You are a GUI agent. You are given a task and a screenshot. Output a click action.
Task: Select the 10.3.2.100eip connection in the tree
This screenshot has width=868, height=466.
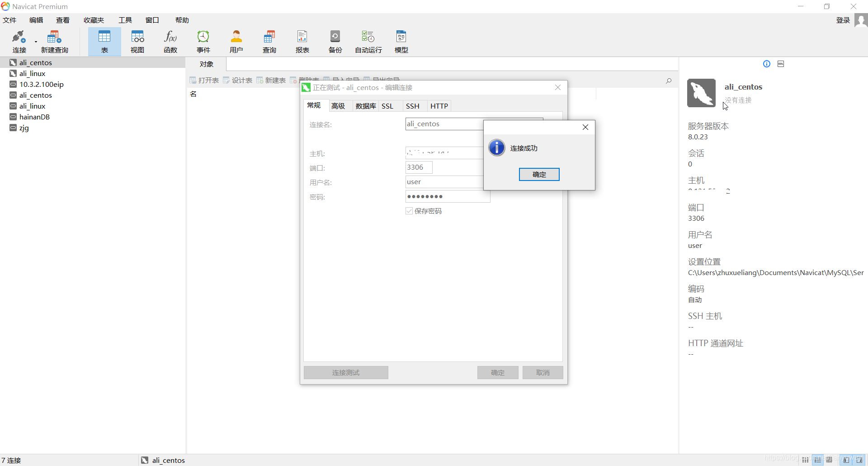[42, 84]
